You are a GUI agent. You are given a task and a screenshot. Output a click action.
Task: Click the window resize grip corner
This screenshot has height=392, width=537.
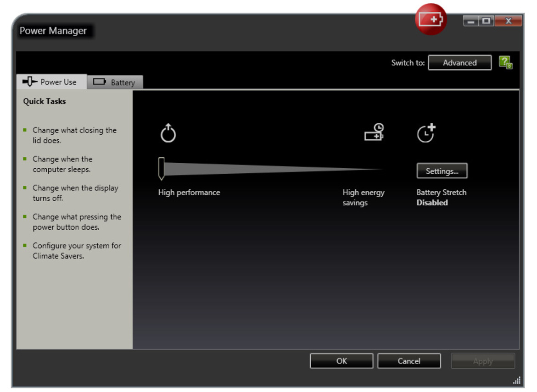(x=517, y=381)
